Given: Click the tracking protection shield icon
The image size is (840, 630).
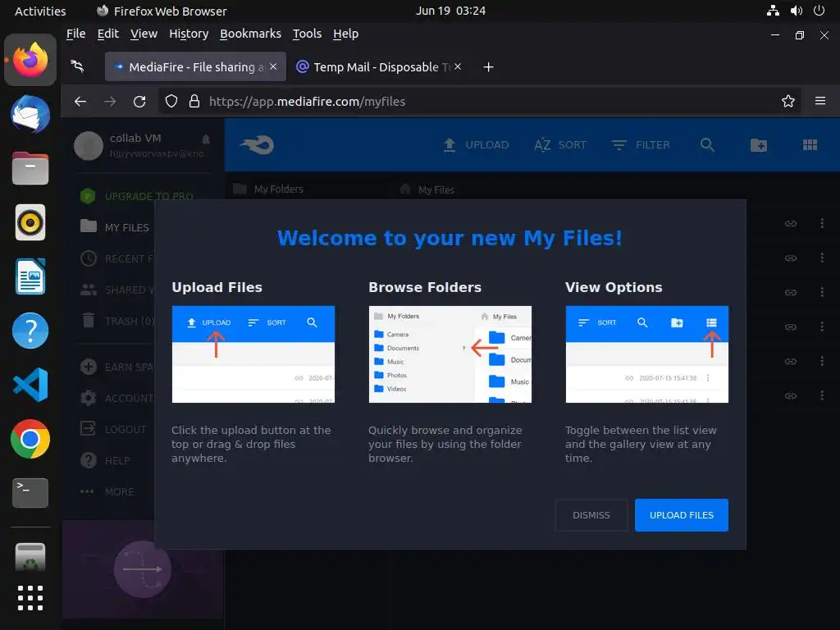Looking at the screenshot, I should click(171, 101).
